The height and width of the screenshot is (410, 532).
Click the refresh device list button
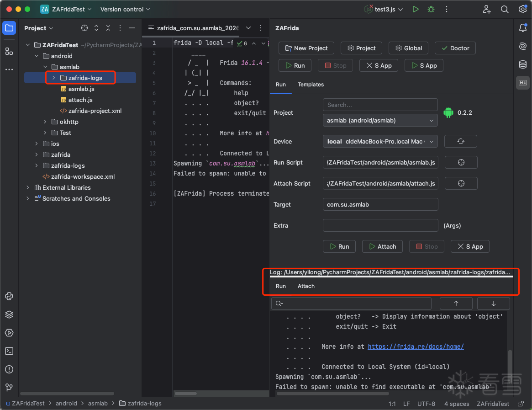click(x=460, y=141)
